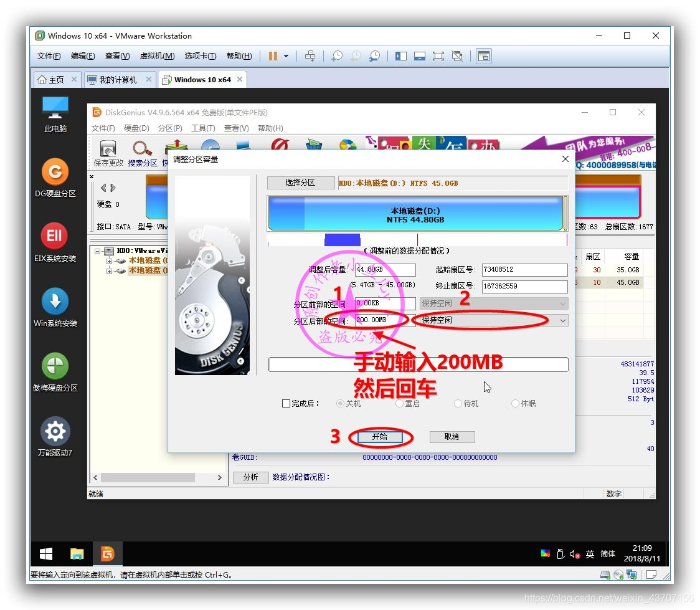The height and width of the screenshot is (610, 700).
Task: Open the VMware 编辑(E) menu
Action: tap(83, 56)
